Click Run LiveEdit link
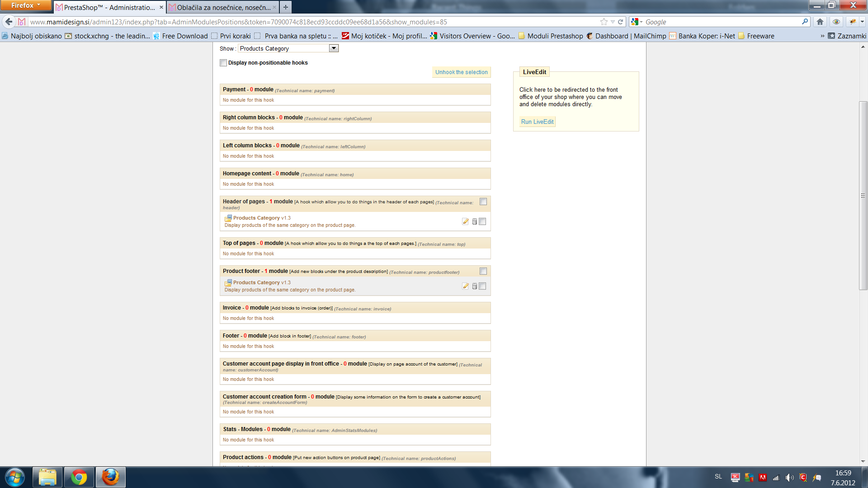868x488 pixels. click(x=537, y=122)
